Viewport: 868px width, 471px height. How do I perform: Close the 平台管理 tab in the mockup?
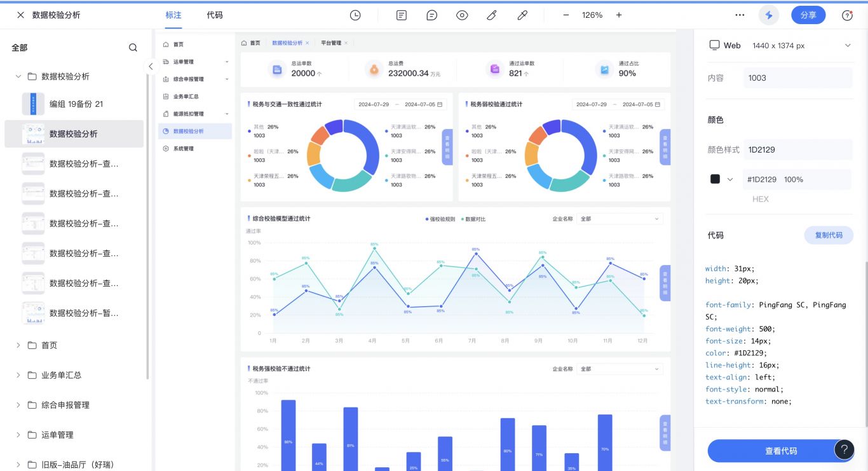point(346,43)
